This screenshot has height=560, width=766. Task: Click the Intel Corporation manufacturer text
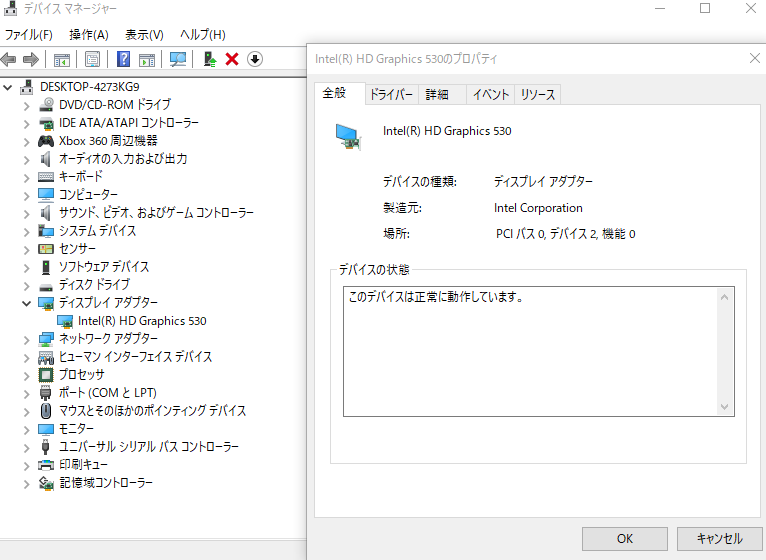(x=538, y=208)
